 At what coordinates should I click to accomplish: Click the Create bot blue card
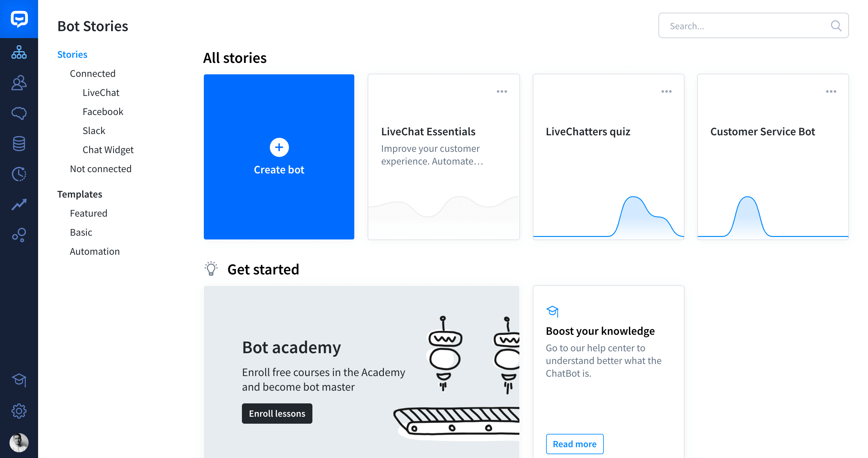coord(279,157)
